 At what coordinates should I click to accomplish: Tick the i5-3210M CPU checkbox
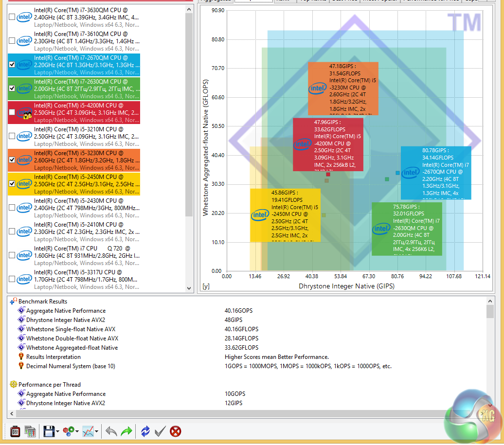(12, 136)
